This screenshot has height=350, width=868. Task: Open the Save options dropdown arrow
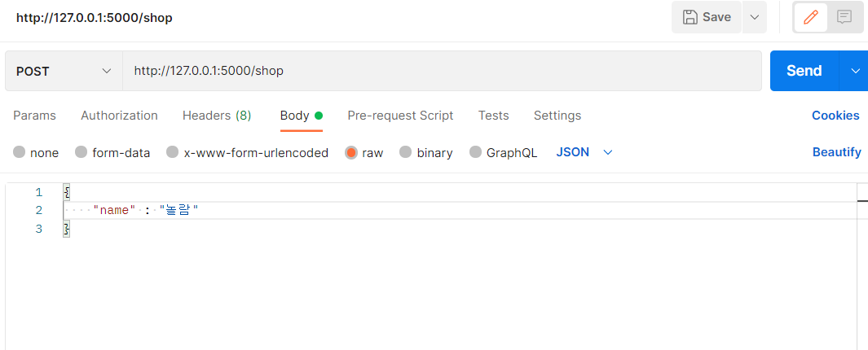coord(755,17)
